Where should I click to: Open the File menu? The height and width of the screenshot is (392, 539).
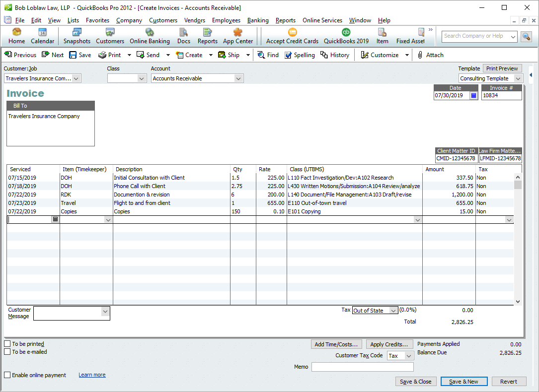click(x=20, y=20)
